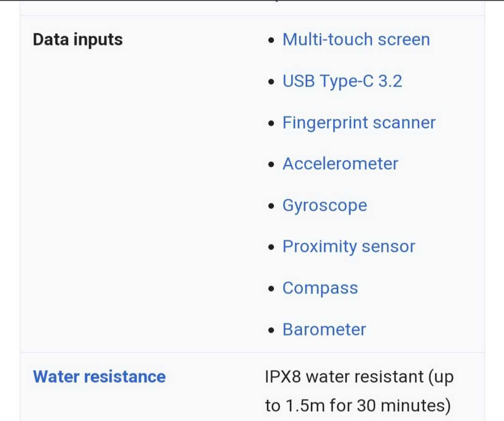
Task: Click the bullet in front of Barometer
Action: [x=272, y=330]
